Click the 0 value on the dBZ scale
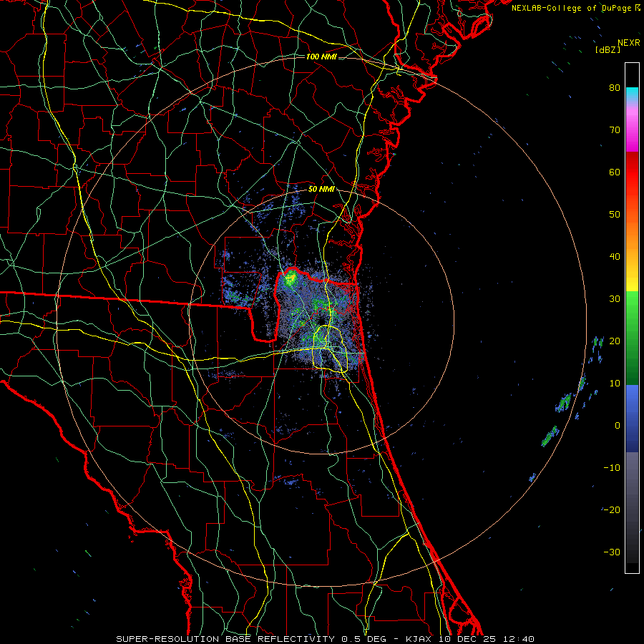This screenshot has width=644, height=644. point(618,426)
